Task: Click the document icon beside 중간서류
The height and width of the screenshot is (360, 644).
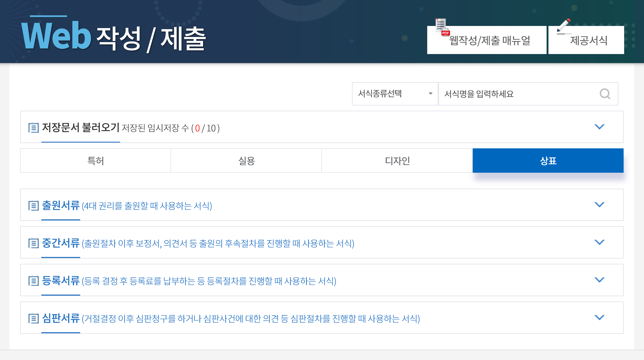Action: pyautogui.click(x=34, y=243)
